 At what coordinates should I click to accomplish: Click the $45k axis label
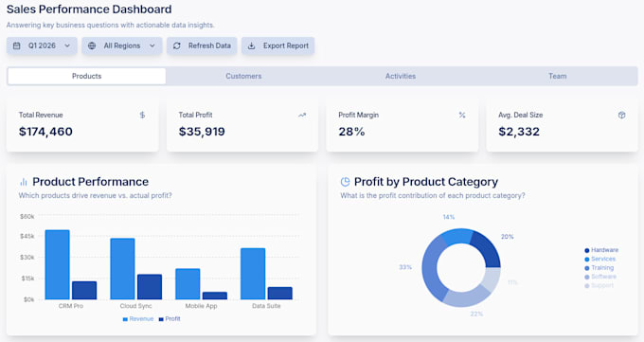[27, 236]
